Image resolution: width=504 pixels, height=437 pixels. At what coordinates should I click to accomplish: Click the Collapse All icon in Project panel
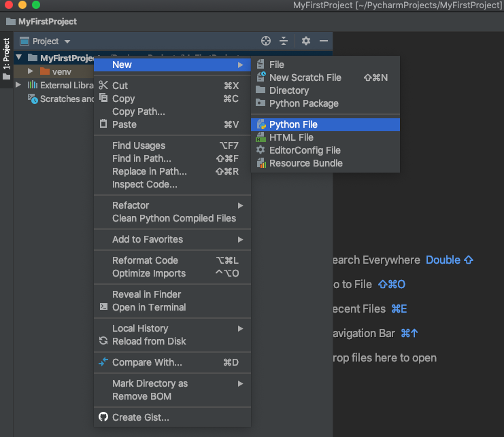point(284,41)
